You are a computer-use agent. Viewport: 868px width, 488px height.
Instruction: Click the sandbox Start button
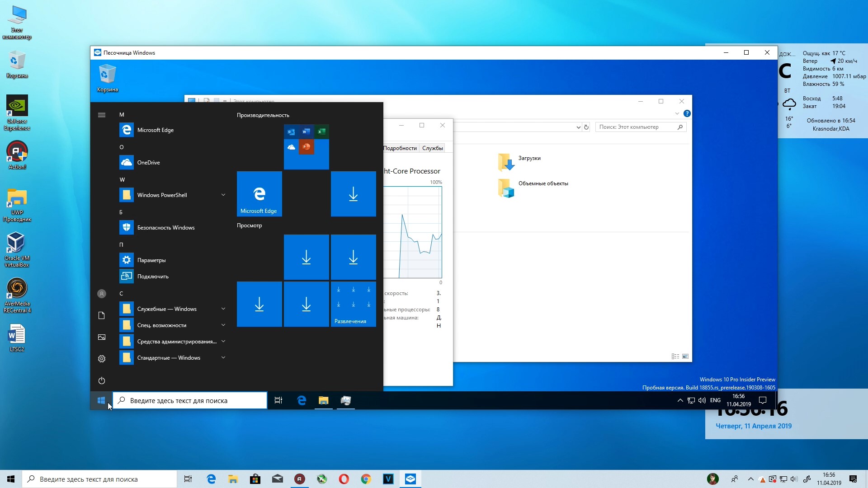point(101,400)
